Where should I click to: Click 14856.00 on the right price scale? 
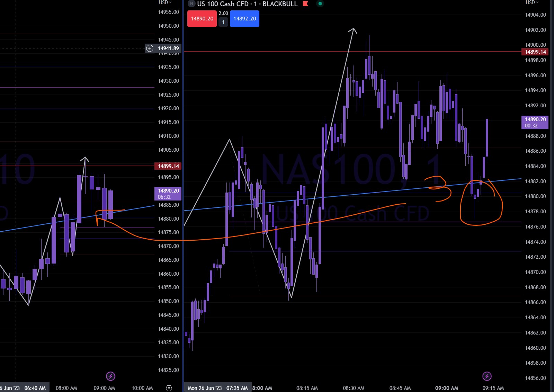tap(535, 378)
